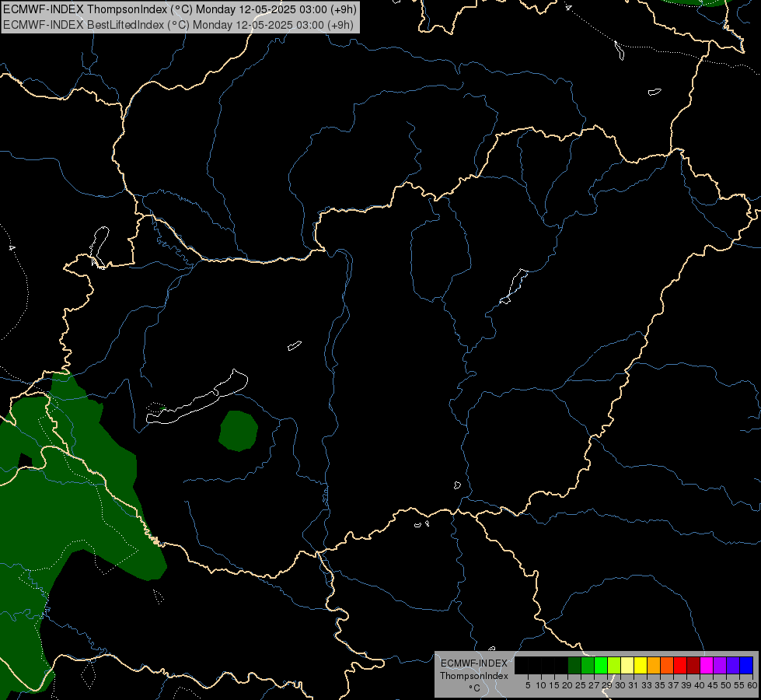
Task: Click the ThompsonIndex title line at top
Action: (180, 9)
